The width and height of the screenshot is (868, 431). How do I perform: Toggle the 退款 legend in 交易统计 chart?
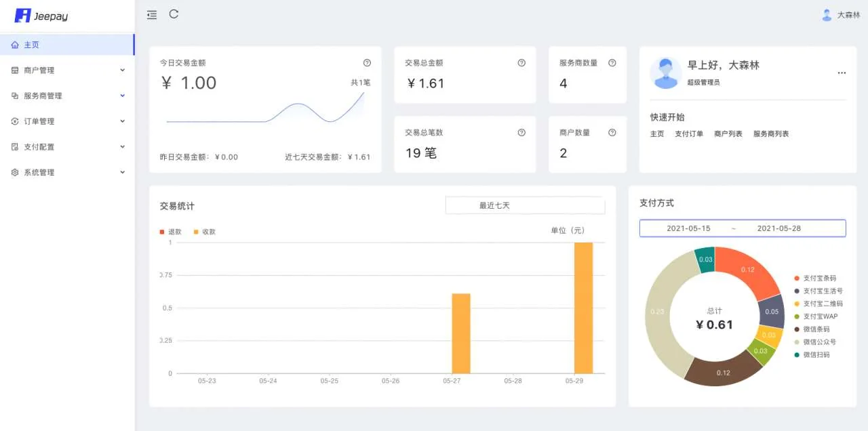pos(168,231)
